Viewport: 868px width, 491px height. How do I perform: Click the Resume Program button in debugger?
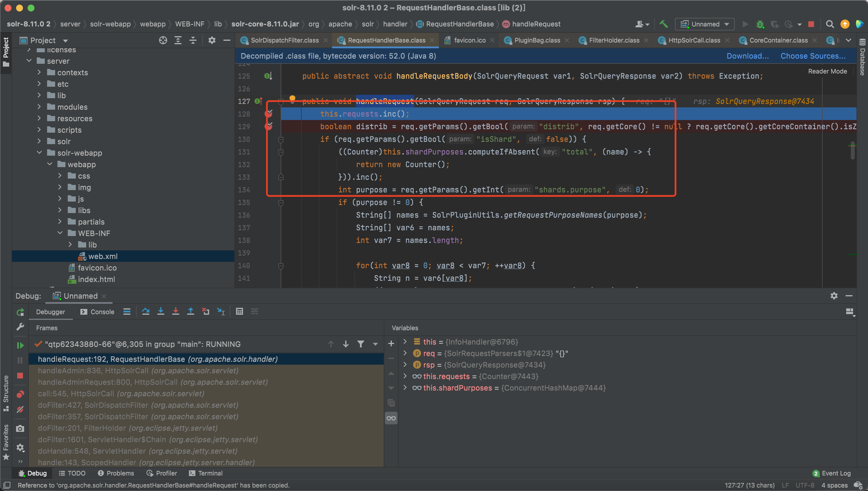[20, 344]
